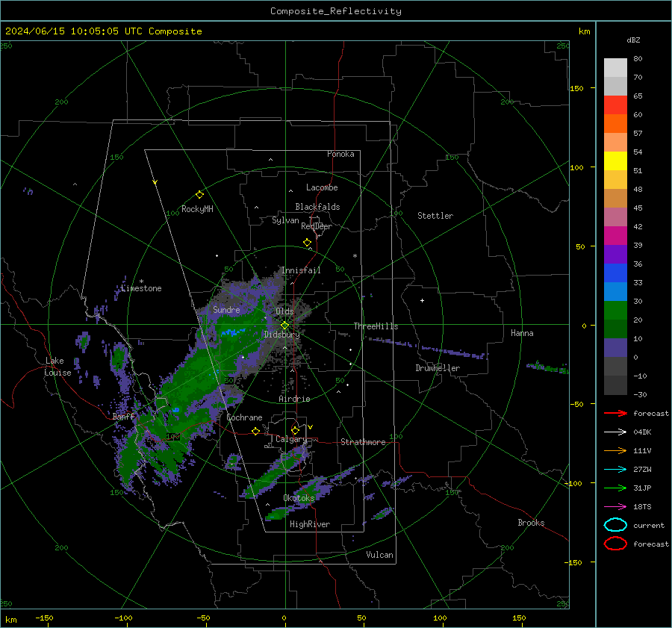The width and height of the screenshot is (672, 628).
Task: Click the HighRiver city label
Action: click(x=310, y=524)
